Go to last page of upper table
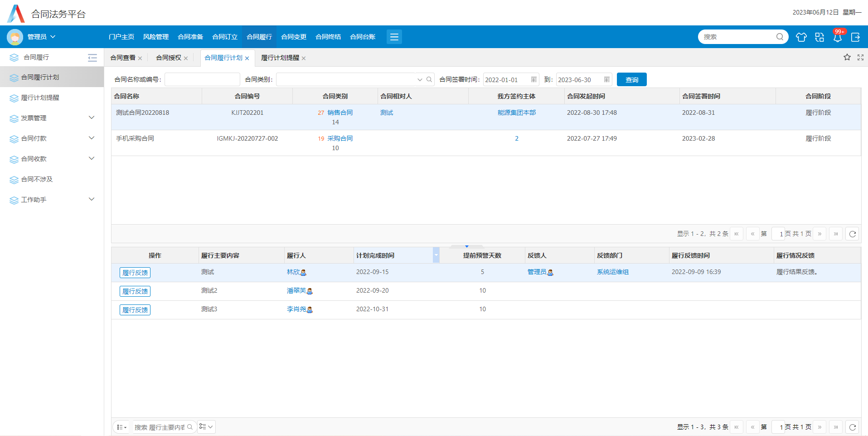Screen dimensions: 868x436 [836, 234]
